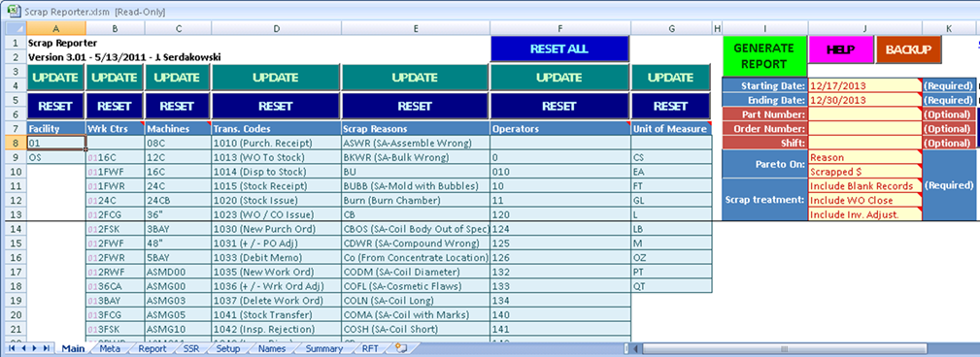Screen dimensions: 980x357
Task: Select the Scrapped $ cell
Action: coord(864,172)
